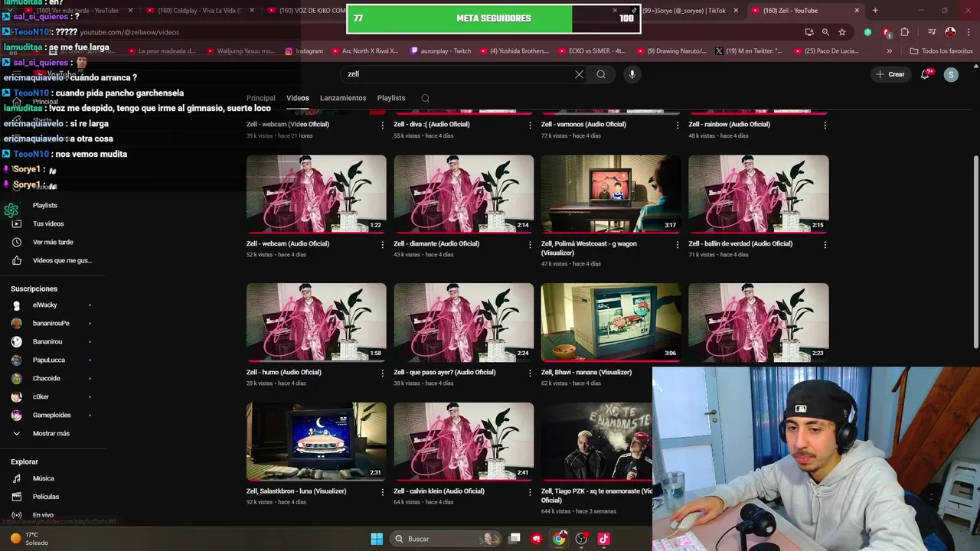
Task: Switch to the Lanzamientos channel tab
Action: pyautogui.click(x=343, y=98)
